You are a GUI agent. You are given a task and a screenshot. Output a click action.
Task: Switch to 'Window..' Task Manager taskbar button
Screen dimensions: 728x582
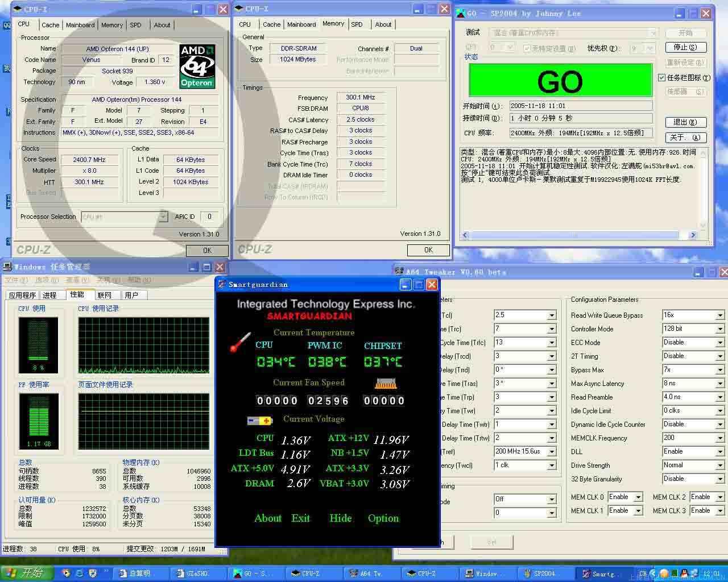[487, 573]
